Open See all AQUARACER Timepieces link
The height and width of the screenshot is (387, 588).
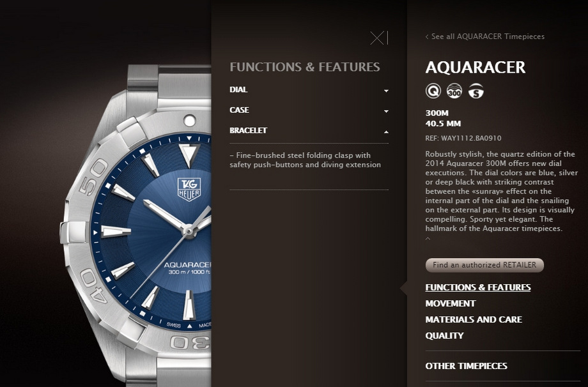coord(488,36)
